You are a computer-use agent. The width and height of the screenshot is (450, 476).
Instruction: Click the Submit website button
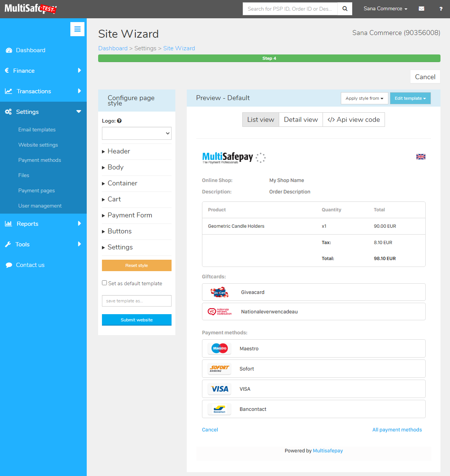137,320
